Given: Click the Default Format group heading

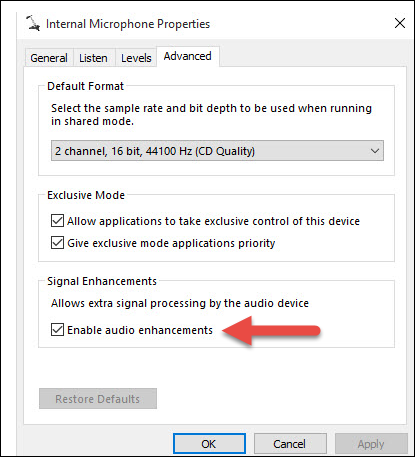Looking at the screenshot, I should (x=85, y=86).
